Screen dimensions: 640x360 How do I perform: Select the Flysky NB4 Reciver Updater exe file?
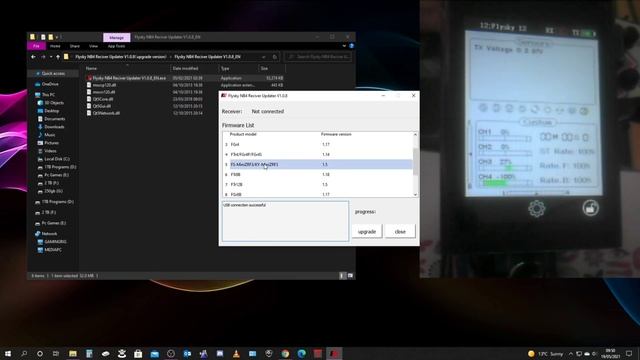[x=129, y=78]
